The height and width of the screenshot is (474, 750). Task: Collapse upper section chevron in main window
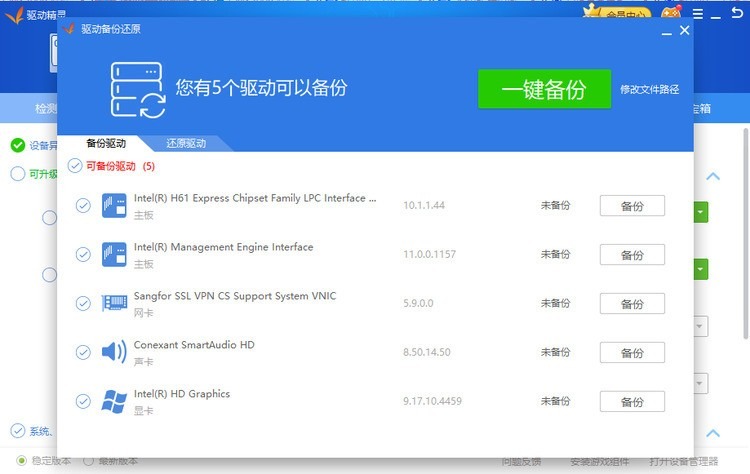pos(713,176)
